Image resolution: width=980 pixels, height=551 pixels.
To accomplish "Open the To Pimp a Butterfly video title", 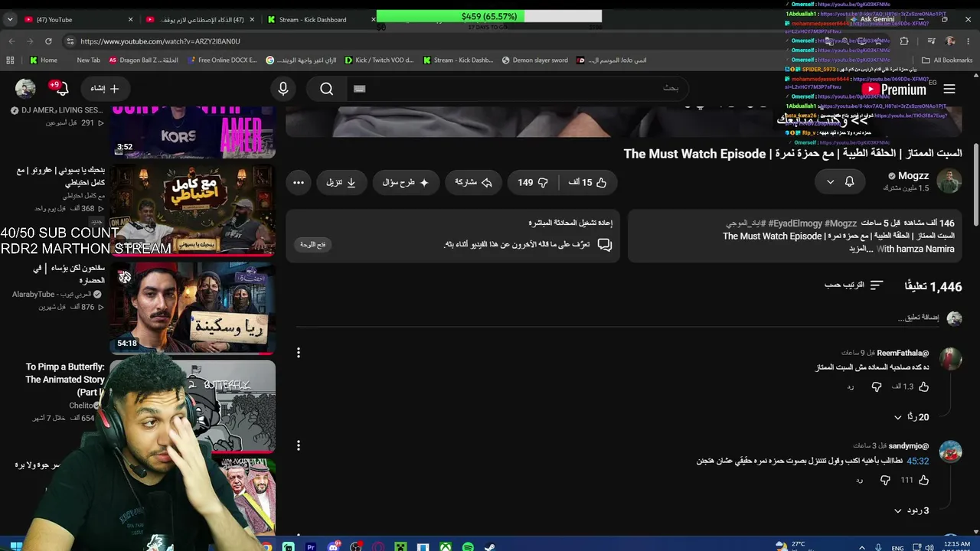I will [65, 380].
